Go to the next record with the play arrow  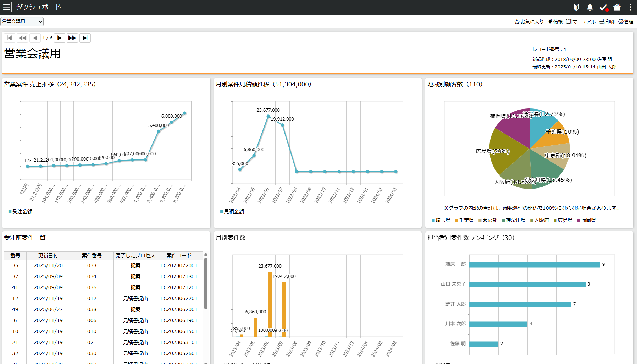(x=59, y=38)
